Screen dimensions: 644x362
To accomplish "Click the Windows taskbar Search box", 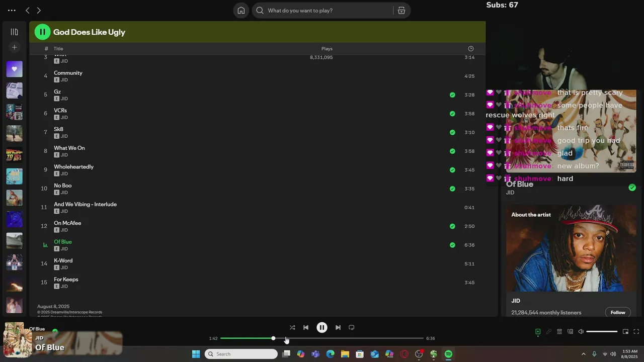I will click(x=241, y=354).
